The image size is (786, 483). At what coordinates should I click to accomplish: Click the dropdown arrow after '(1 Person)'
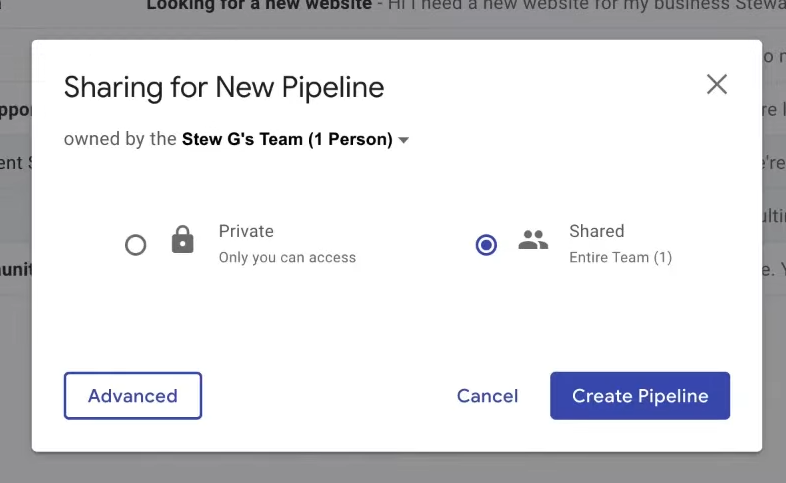pos(404,140)
